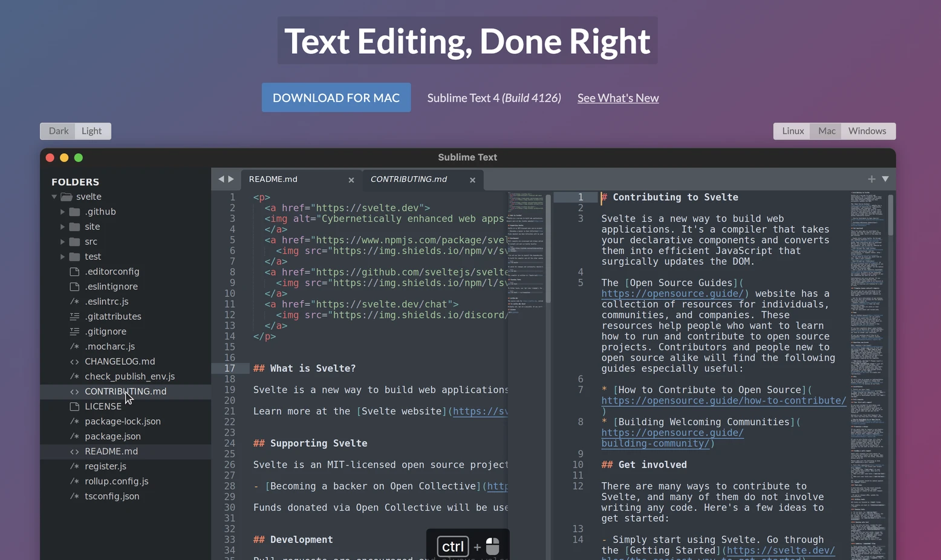941x560 pixels.
Task: Switch the screenshot theme to Light
Action: (x=92, y=131)
